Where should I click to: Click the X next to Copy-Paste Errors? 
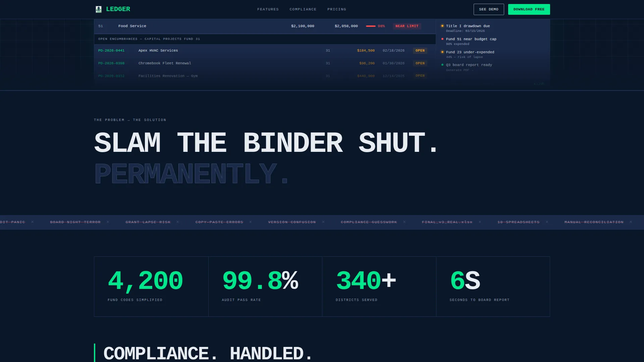pyautogui.click(x=251, y=222)
